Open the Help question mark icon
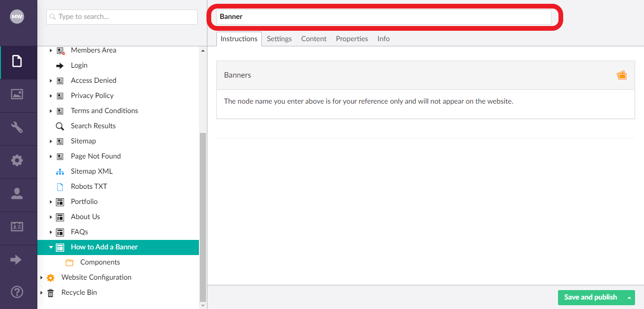The width and height of the screenshot is (644, 309). click(x=17, y=293)
